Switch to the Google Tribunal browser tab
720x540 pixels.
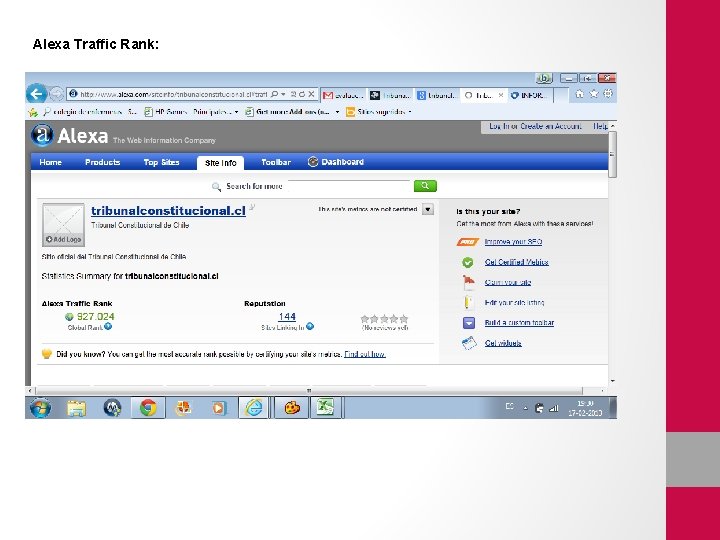[437, 96]
